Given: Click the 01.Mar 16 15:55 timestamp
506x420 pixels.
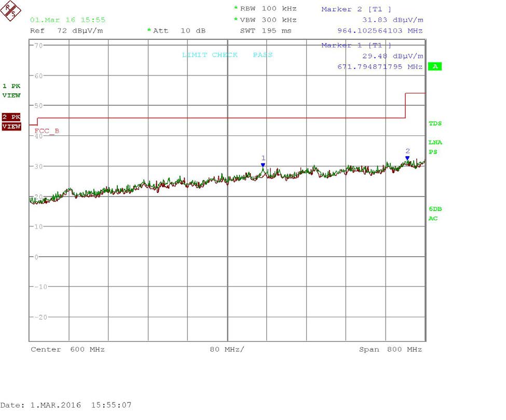Looking at the screenshot, I should [x=67, y=20].
